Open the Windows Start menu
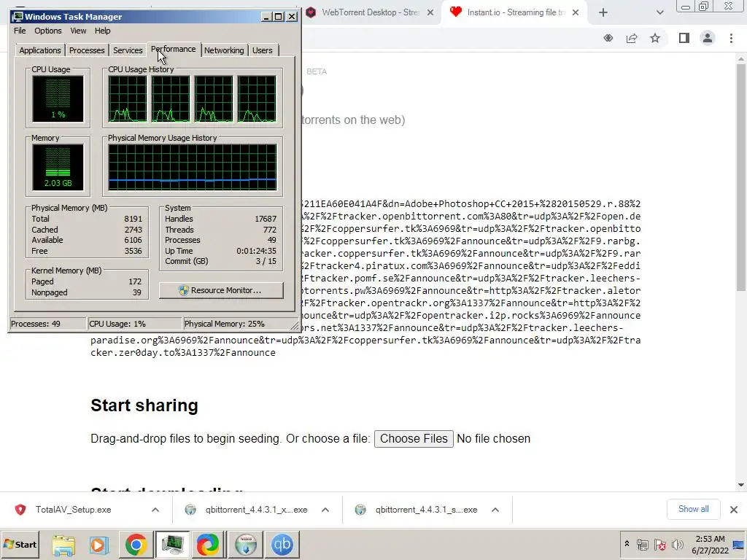This screenshot has height=560, width=747. tap(20, 544)
